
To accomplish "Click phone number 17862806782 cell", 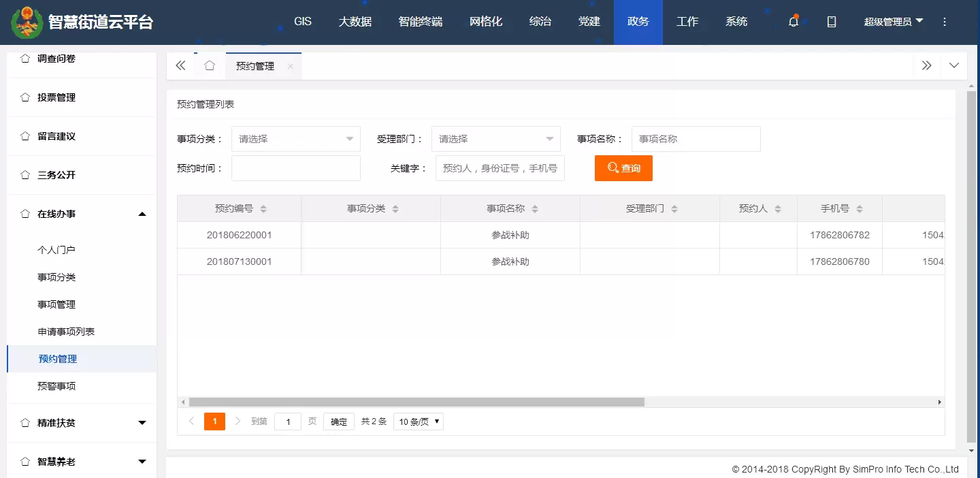I will point(840,235).
